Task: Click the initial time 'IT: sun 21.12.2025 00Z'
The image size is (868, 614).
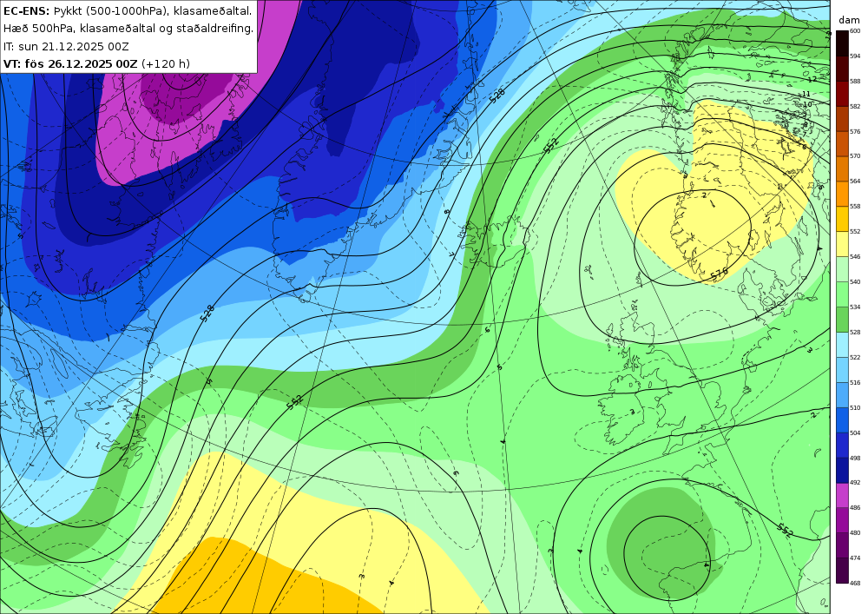Action: pyautogui.click(x=66, y=47)
